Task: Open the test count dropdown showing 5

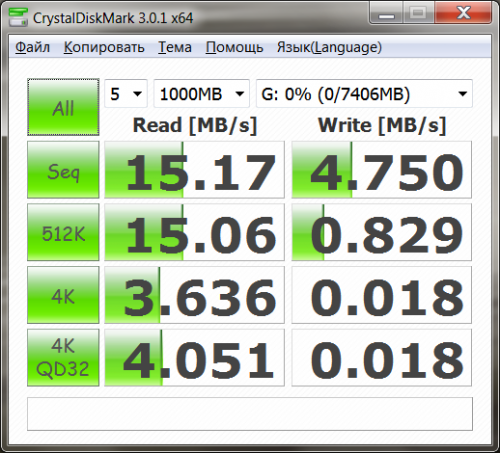Action: (126, 94)
